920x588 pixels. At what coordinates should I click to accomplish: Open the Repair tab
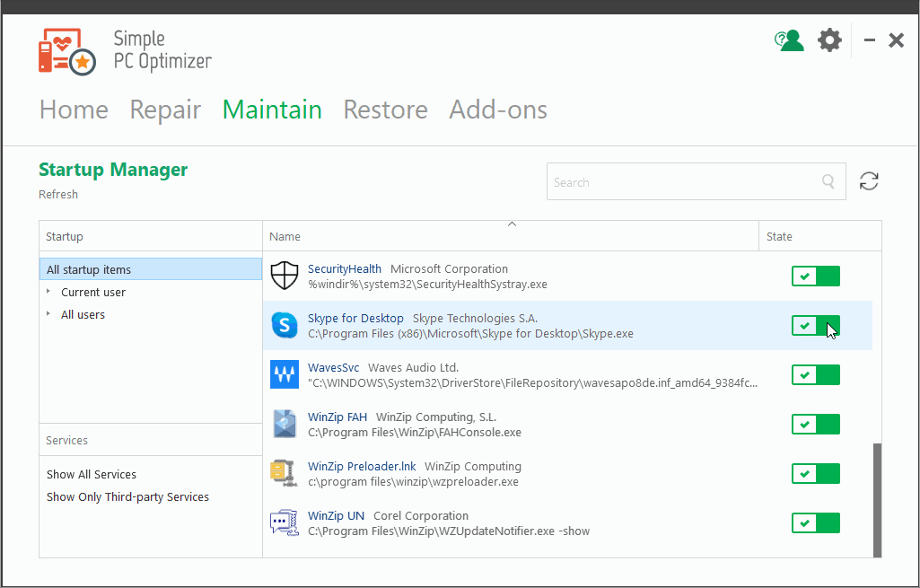pyautogui.click(x=165, y=110)
